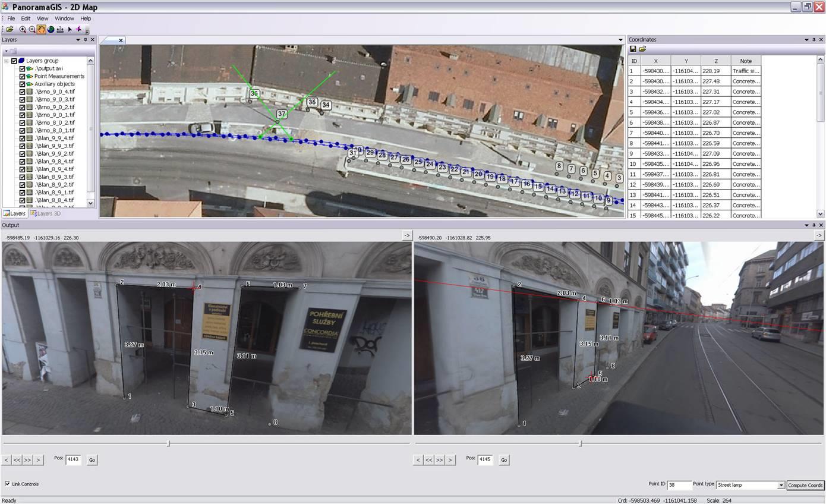Switch to the Layers 3D tab
The width and height of the screenshot is (826, 504).
[45, 213]
